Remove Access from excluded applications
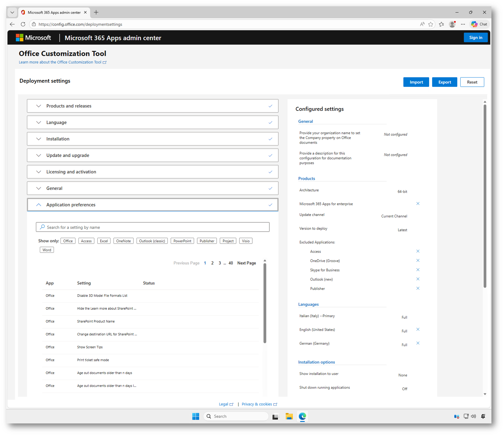 pyautogui.click(x=418, y=251)
